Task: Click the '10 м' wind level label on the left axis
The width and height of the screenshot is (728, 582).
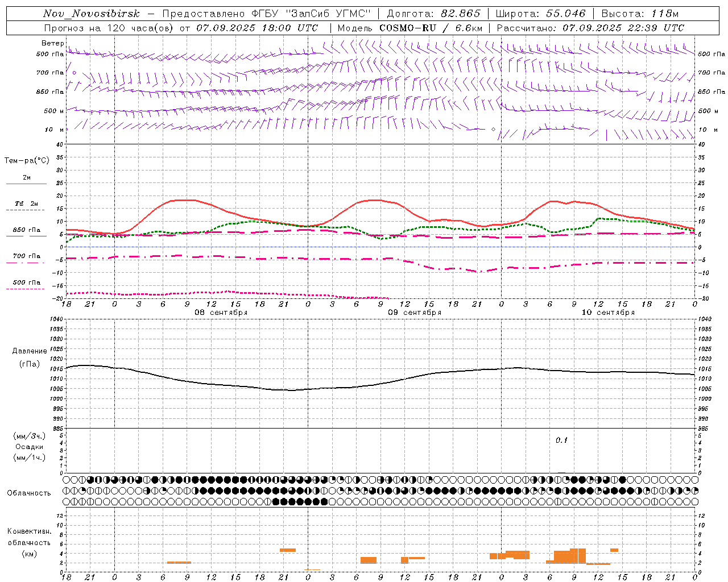Action: coord(54,130)
